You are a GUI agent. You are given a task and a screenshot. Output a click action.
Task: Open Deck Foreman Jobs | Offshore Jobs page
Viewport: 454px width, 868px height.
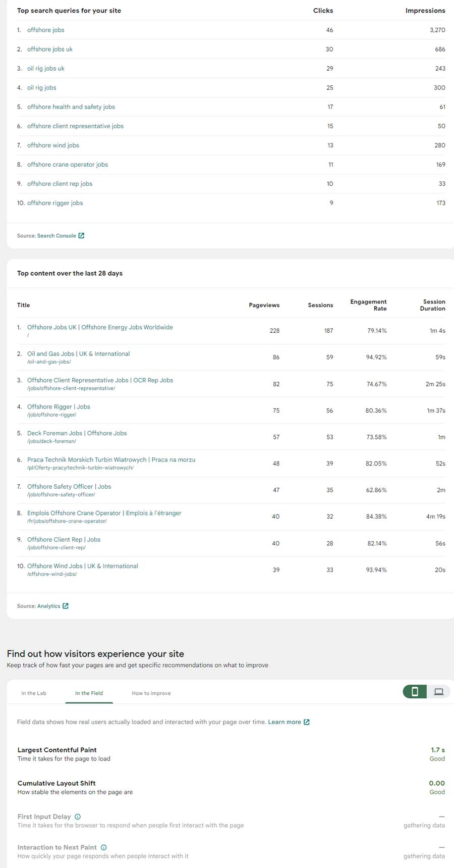coord(77,433)
